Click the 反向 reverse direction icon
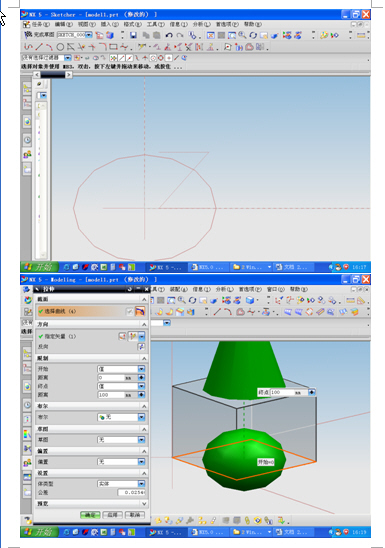This screenshot has height=548, width=385. (x=141, y=347)
